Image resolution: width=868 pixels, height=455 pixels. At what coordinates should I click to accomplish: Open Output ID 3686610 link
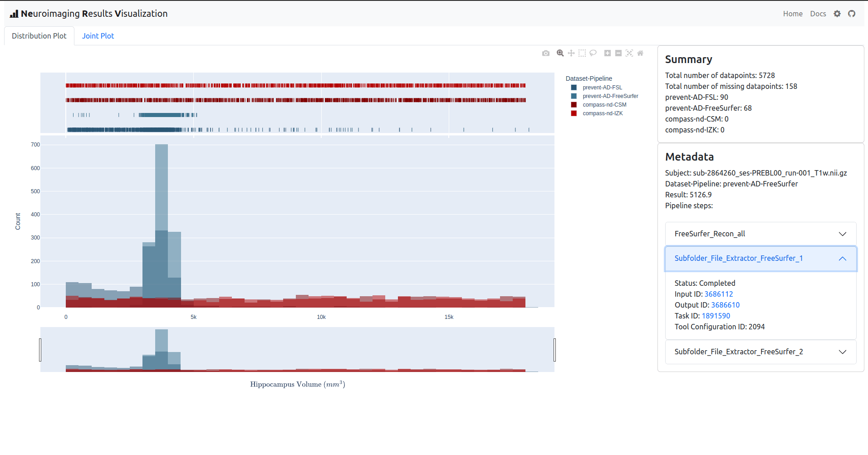click(725, 305)
